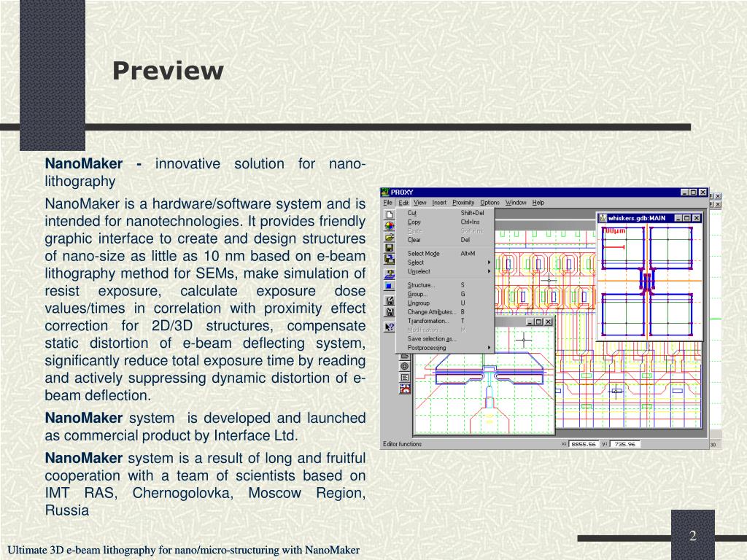This screenshot has width=747, height=560.
Task: Maximize the lower-left child drawing window
Action: click(x=538, y=322)
